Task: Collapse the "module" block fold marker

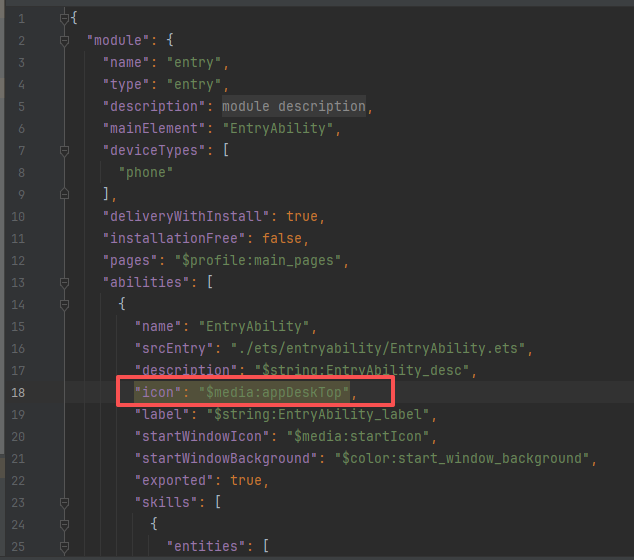Action: [x=64, y=40]
